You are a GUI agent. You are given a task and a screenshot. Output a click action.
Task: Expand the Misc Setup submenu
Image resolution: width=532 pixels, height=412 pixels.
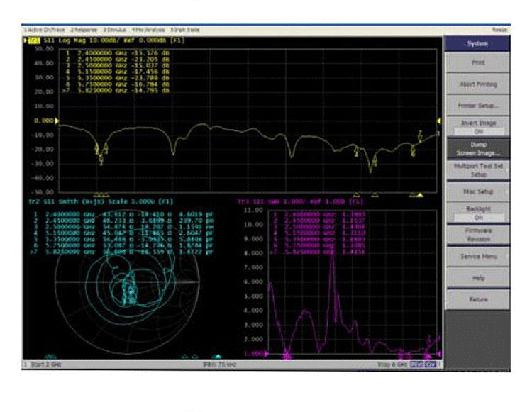pos(477,191)
